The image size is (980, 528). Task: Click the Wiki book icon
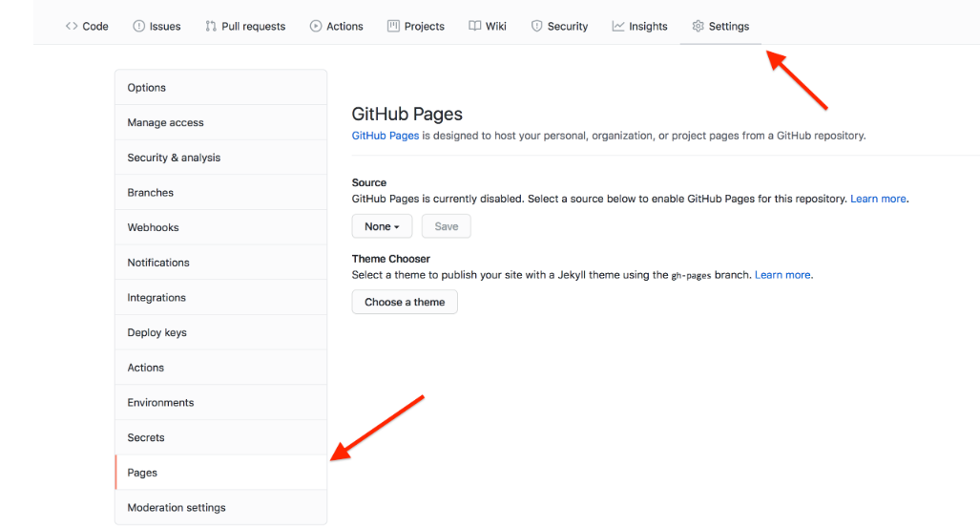[475, 27]
